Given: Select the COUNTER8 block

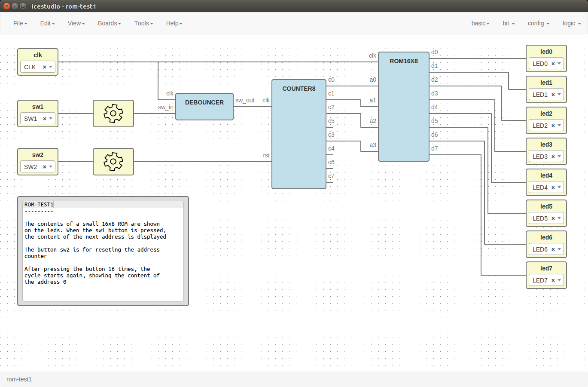Looking at the screenshot, I should tap(299, 134).
